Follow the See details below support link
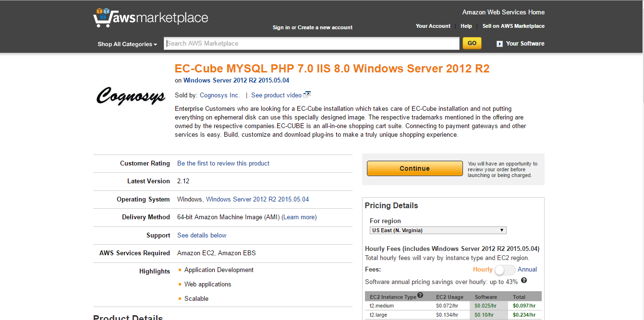Viewport: 644px width, 320px height. coord(201,235)
